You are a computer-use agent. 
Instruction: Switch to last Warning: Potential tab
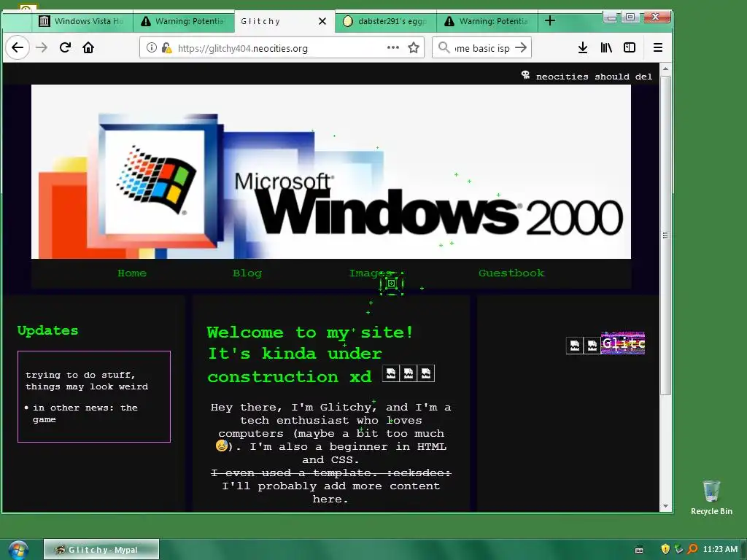coord(487,21)
